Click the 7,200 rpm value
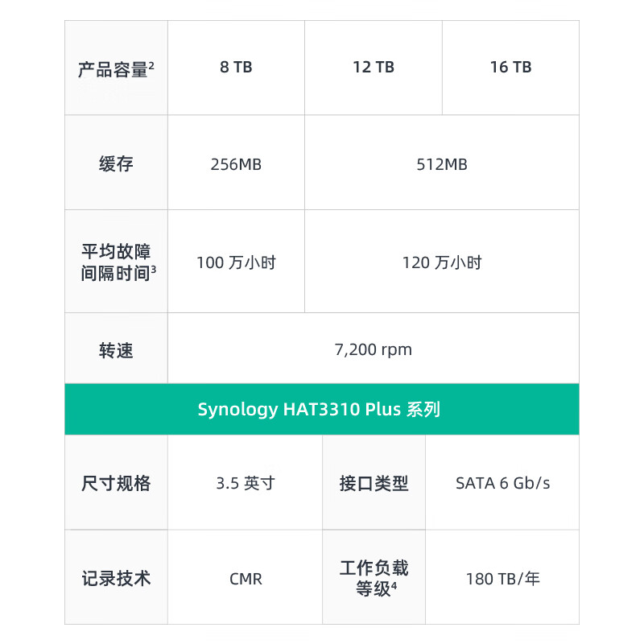The height and width of the screenshot is (644, 644). [x=373, y=350]
